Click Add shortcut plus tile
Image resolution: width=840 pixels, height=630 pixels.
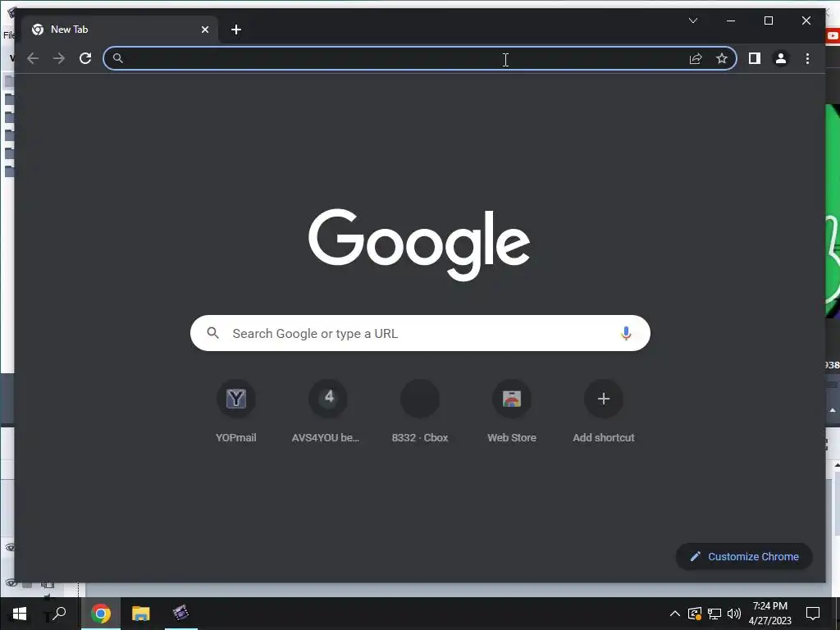pos(603,411)
